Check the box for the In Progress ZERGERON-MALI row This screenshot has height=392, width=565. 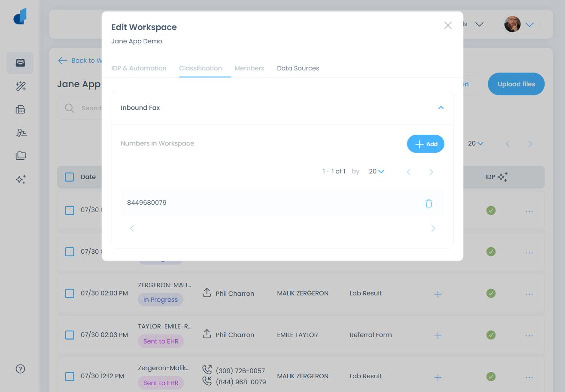tap(70, 293)
